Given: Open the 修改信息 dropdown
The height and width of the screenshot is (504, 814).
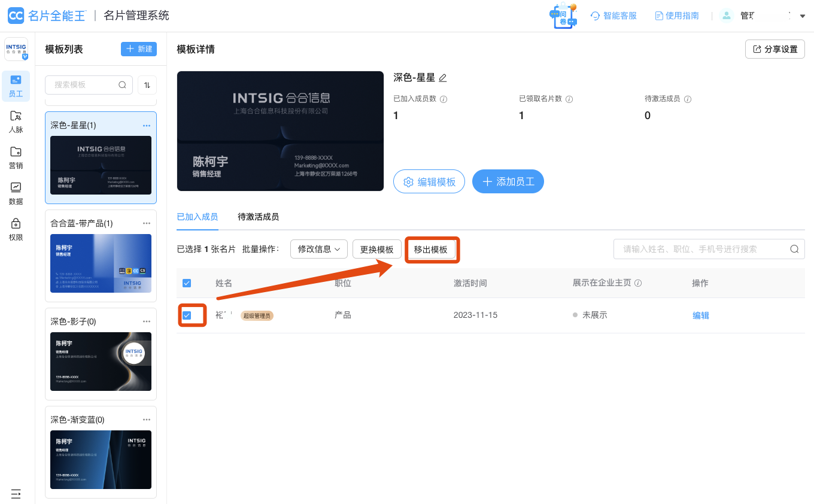Looking at the screenshot, I should (319, 249).
